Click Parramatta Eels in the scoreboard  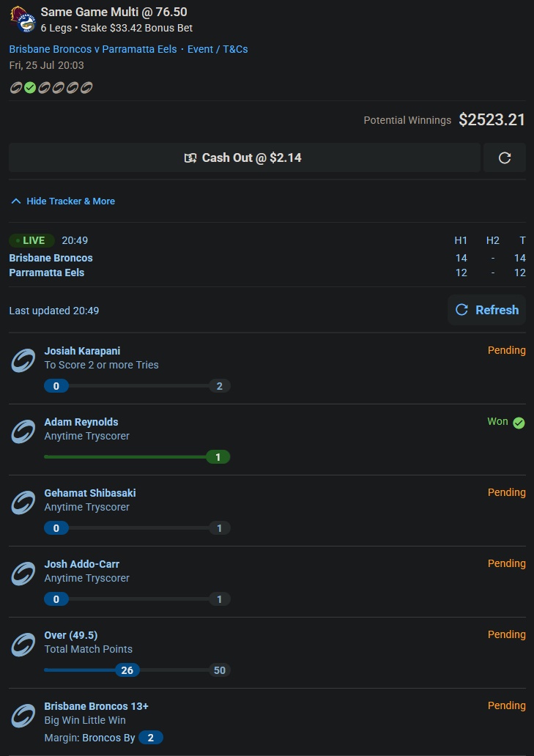tap(47, 273)
